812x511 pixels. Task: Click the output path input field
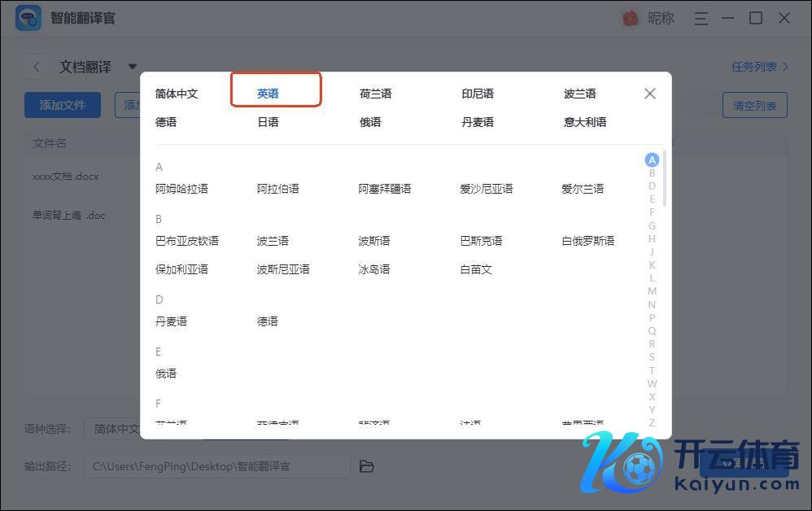(216, 466)
